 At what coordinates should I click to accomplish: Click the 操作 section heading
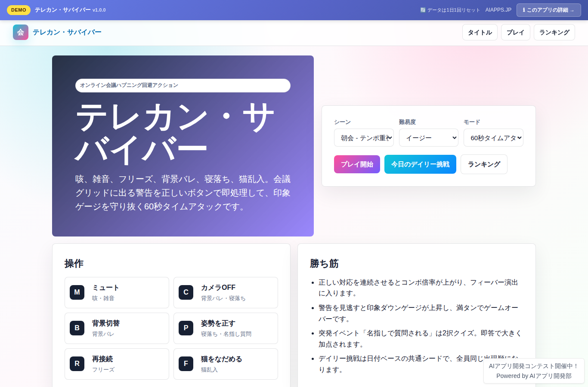tap(74, 264)
